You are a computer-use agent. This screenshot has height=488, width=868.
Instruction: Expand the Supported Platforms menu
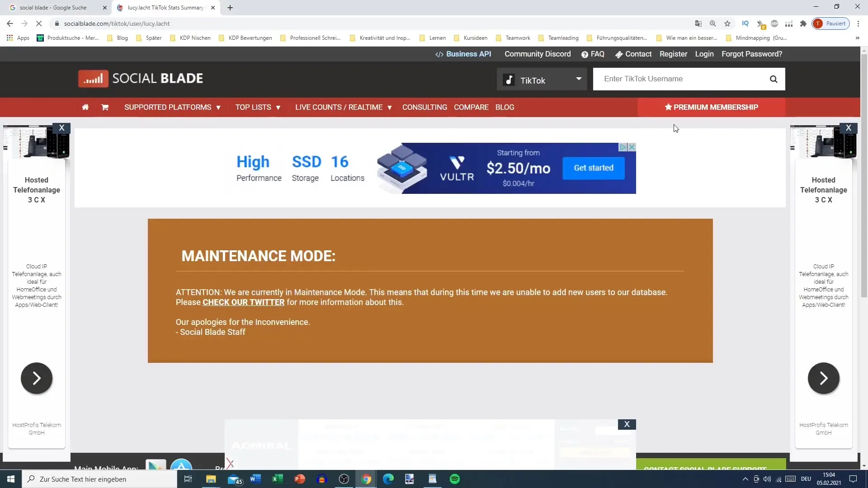click(x=172, y=107)
